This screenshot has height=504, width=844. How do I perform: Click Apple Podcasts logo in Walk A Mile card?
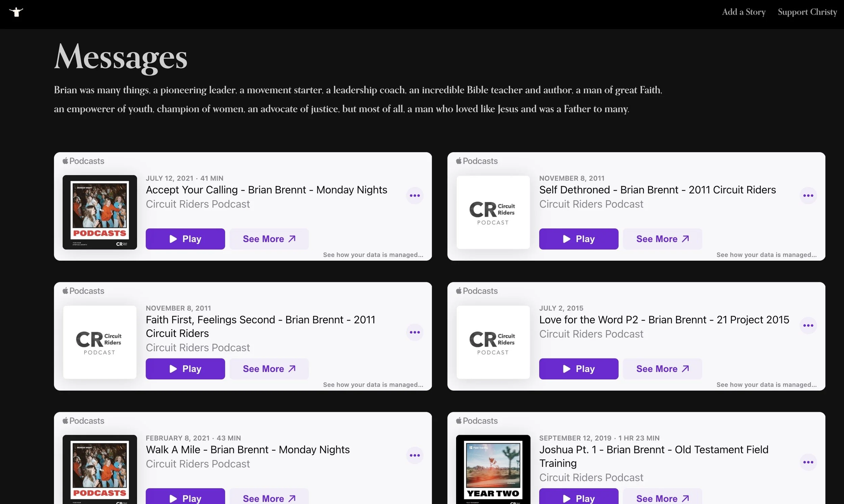[83, 421]
